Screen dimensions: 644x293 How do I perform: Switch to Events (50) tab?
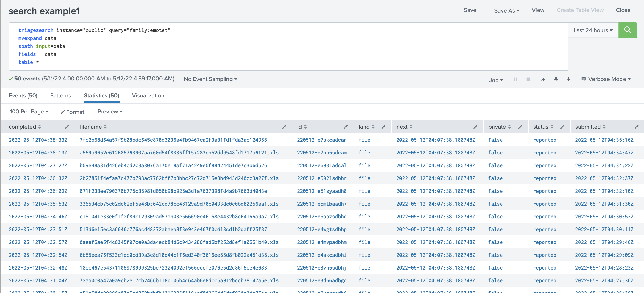click(23, 96)
